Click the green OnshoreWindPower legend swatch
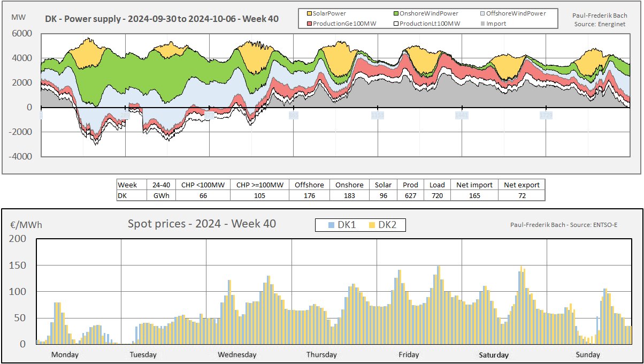Screen dimensions: 644x364 [396, 13]
